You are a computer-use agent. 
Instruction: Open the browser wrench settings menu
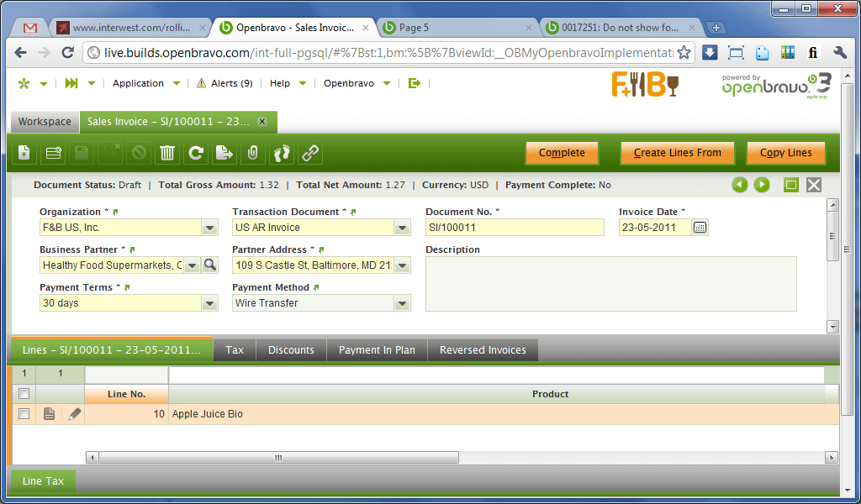coord(840,53)
